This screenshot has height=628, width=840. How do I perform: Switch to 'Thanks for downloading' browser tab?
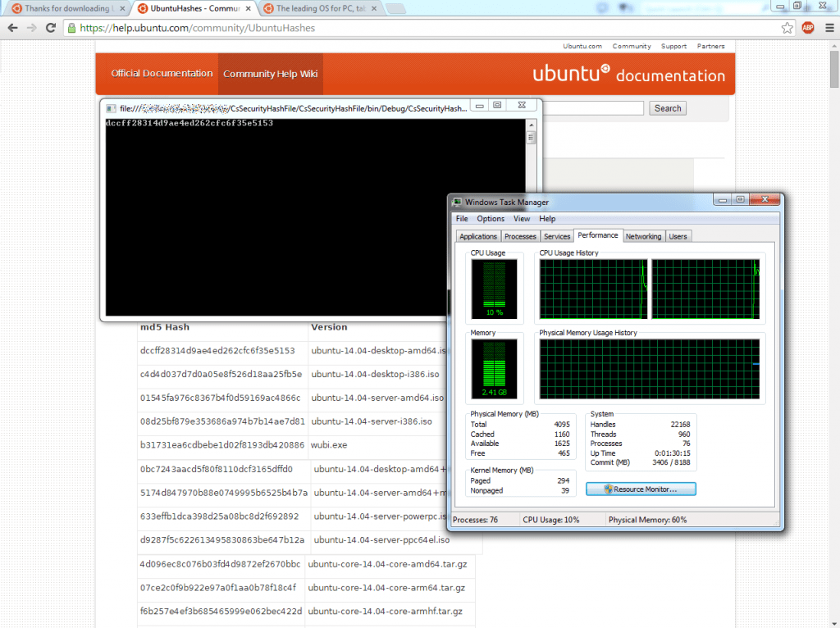click(67, 8)
